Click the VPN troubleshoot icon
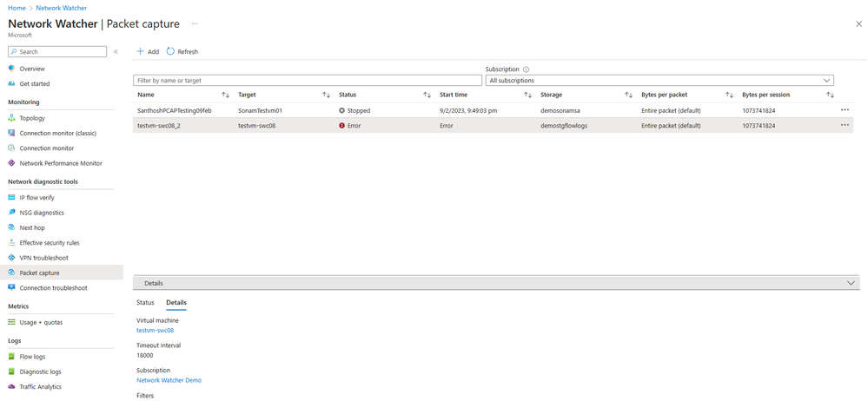Screen dimensions: 868x401 (11, 258)
